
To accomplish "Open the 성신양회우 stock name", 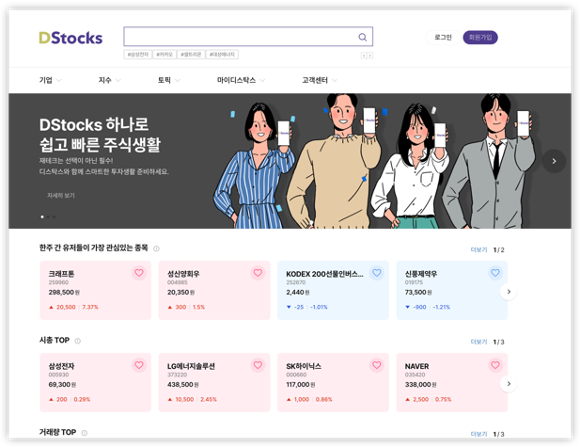I will click(183, 274).
